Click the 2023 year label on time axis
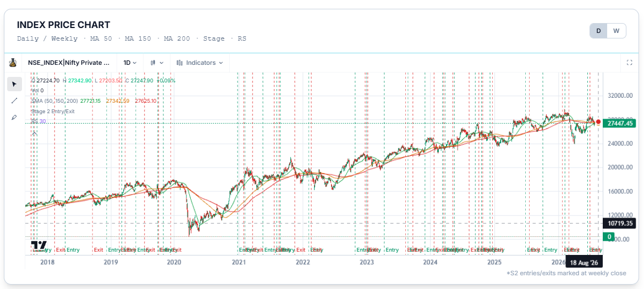644x289 pixels. (366, 262)
